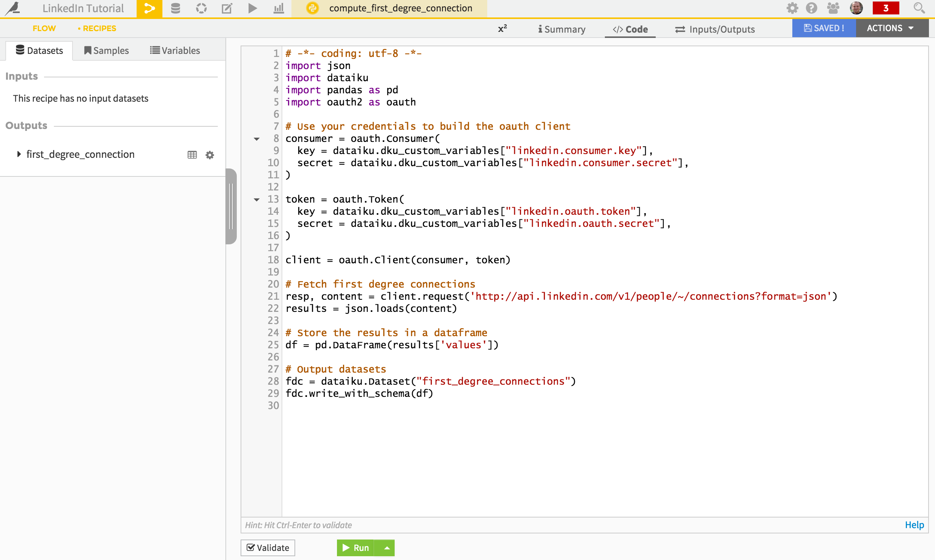Viewport: 935px width, 560px height.
Task: Open the red notifications badge showing 3
Action: click(886, 8)
